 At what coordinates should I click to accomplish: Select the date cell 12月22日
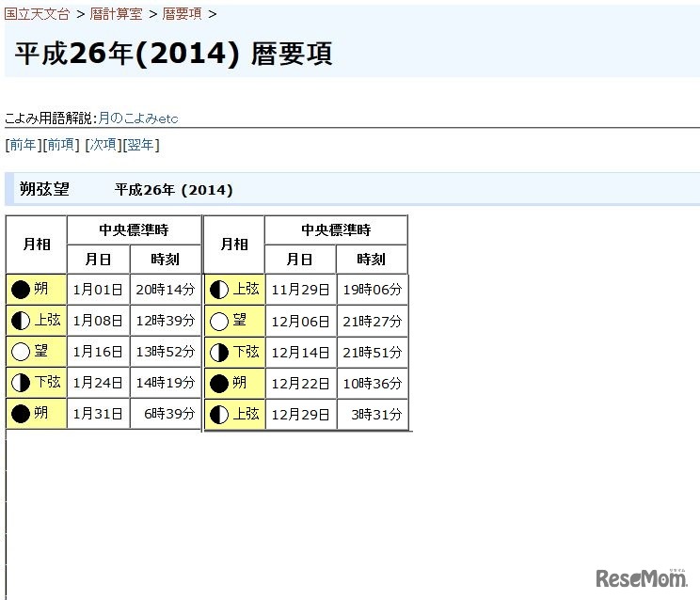coord(301,383)
